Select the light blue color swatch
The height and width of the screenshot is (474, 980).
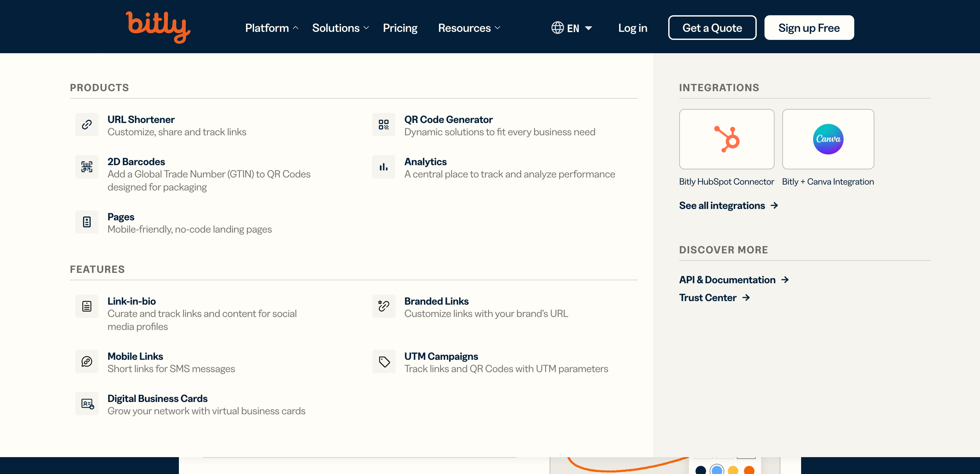(x=717, y=470)
